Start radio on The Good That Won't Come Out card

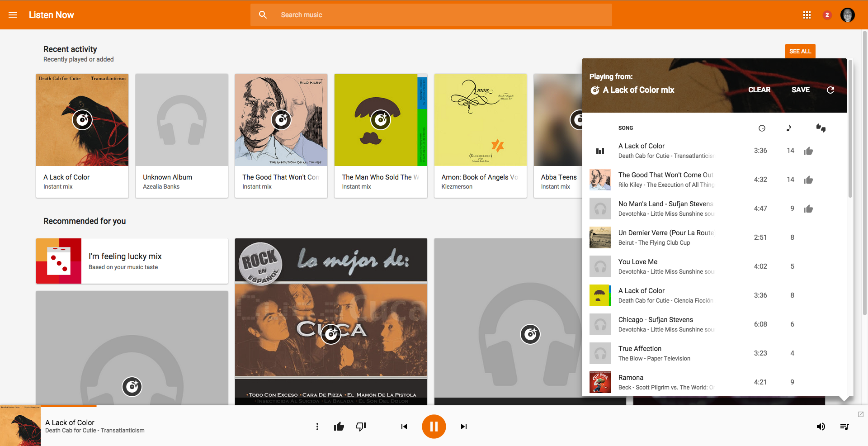(281, 120)
